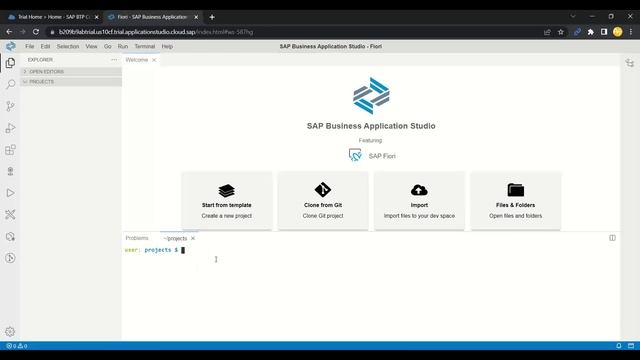
Task: Open the Source Control view icon
Action: (10, 106)
